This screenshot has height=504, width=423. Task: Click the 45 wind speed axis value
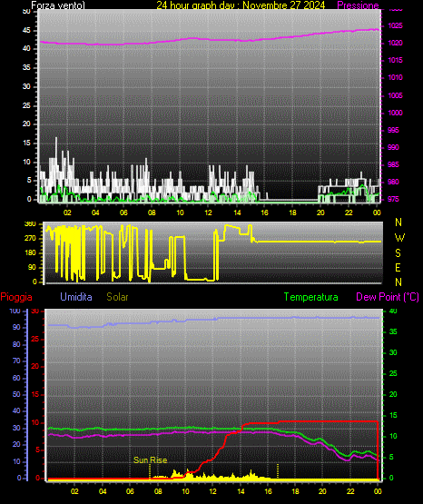[x=26, y=31]
